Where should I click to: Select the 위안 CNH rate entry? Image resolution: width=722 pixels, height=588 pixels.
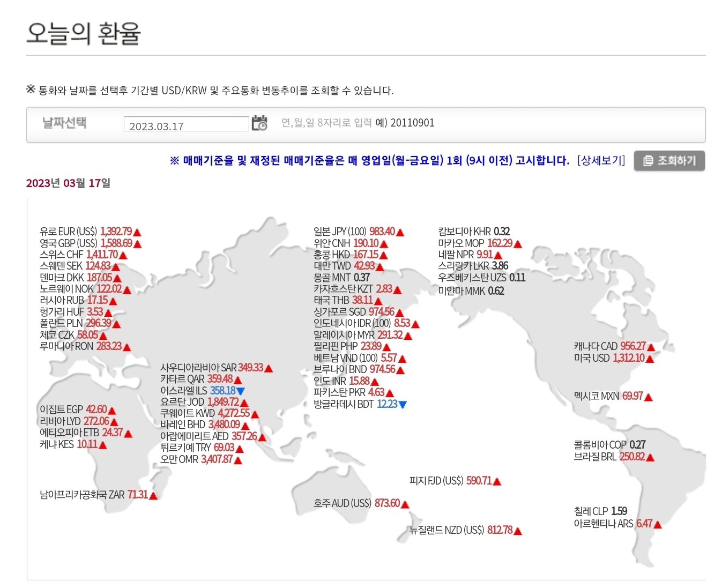coord(351,243)
